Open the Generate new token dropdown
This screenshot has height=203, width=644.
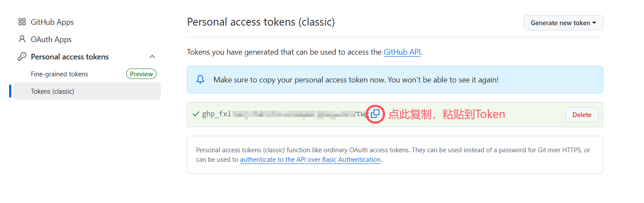coord(563,23)
